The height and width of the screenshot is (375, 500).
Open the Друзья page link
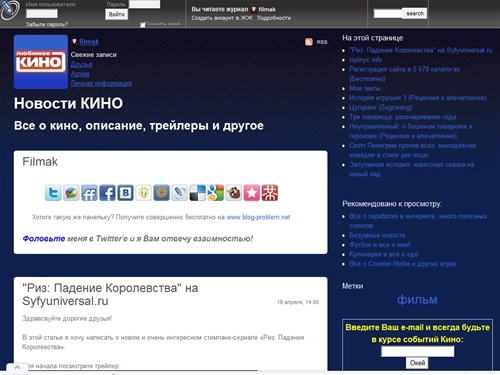(81, 64)
